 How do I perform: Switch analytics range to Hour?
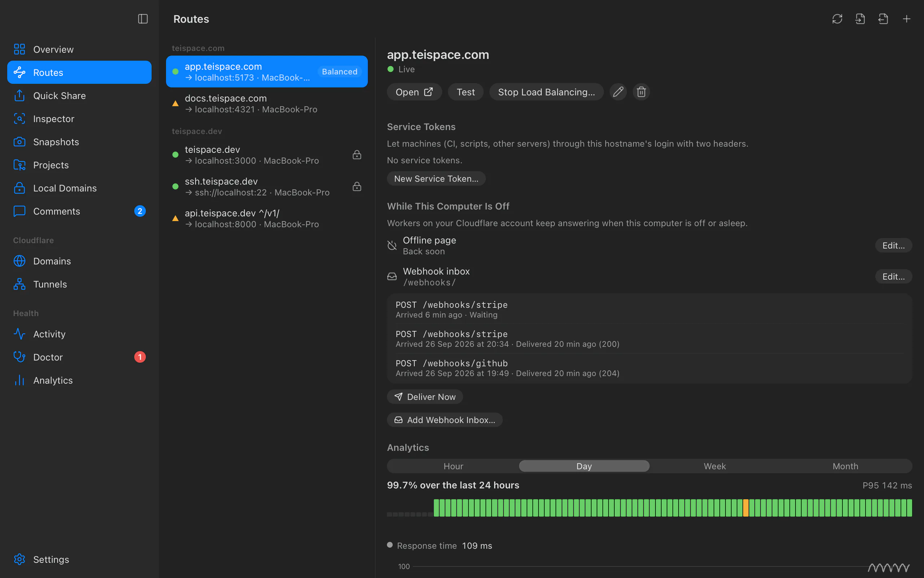pos(453,466)
